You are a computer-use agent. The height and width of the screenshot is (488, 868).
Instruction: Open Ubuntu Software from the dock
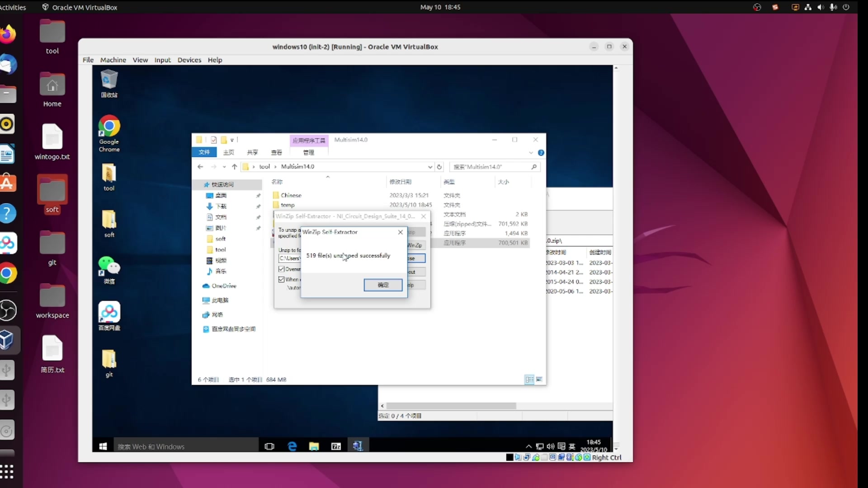pyautogui.click(x=7, y=183)
